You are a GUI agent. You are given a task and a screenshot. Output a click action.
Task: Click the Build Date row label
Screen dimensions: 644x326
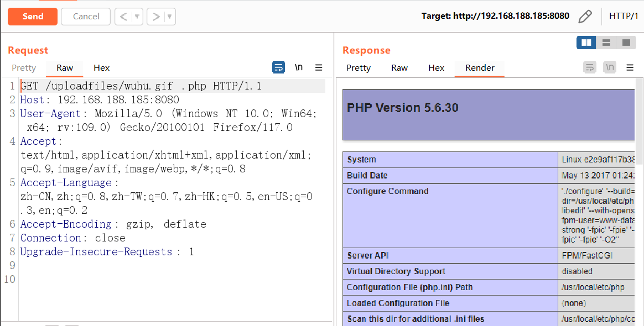coord(367,176)
